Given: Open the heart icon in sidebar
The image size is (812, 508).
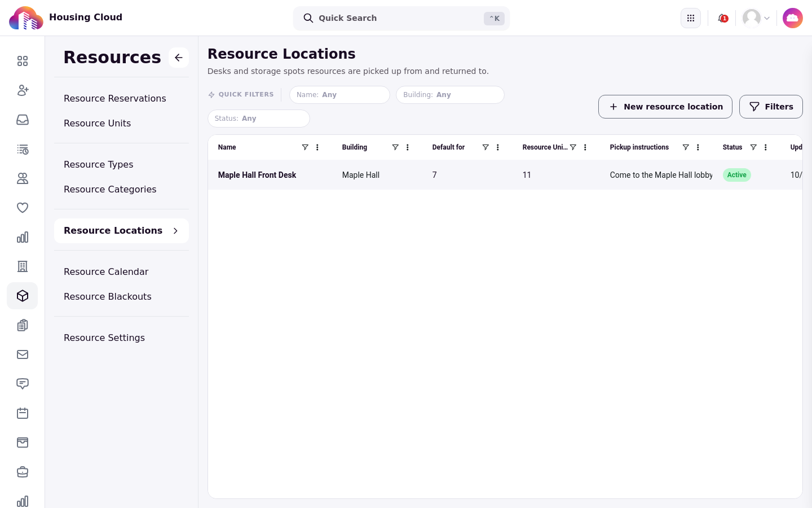Looking at the screenshot, I should (23, 208).
